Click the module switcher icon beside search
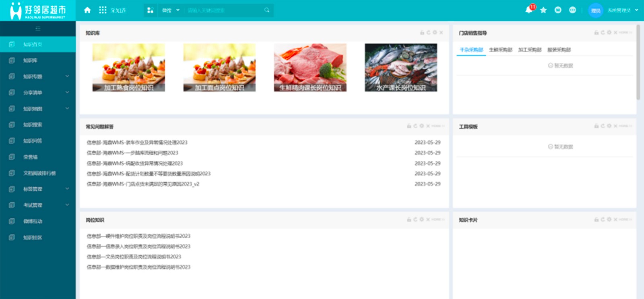This screenshot has height=299, width=644. point(150,10)
